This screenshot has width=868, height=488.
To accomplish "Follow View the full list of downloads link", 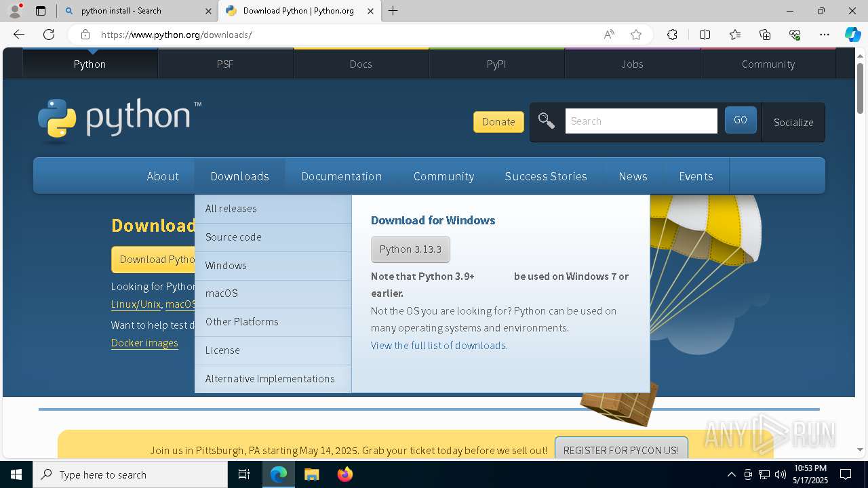I will (438, 346).
